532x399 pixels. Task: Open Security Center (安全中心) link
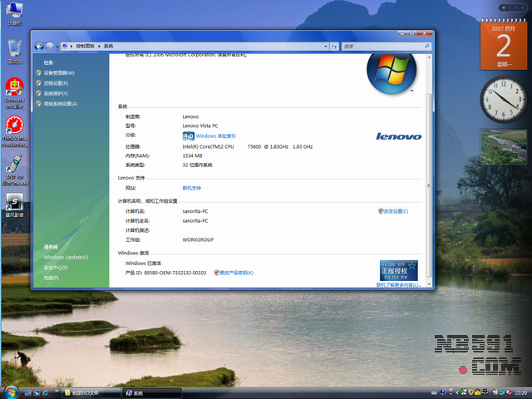pyautogui.click(x=56, y=268)
